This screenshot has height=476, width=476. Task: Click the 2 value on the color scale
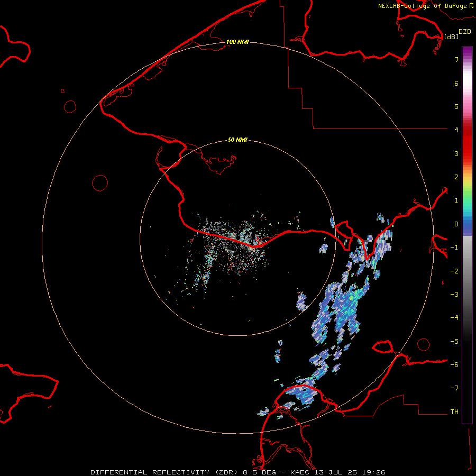coord(456,177)
